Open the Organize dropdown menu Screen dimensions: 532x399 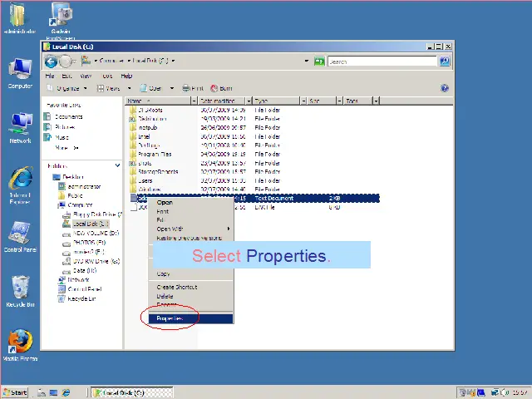[68, 88]
